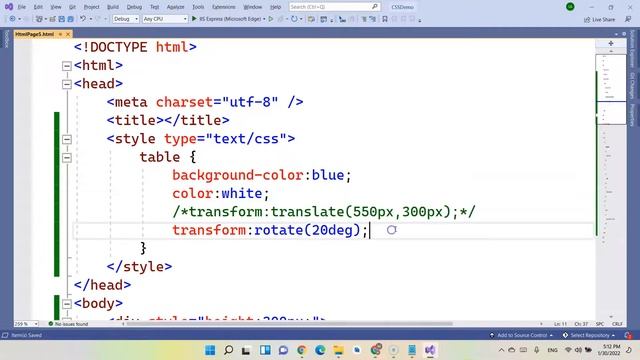Click the ENG language indicator

pyautogui.click(x=552, y=350)
